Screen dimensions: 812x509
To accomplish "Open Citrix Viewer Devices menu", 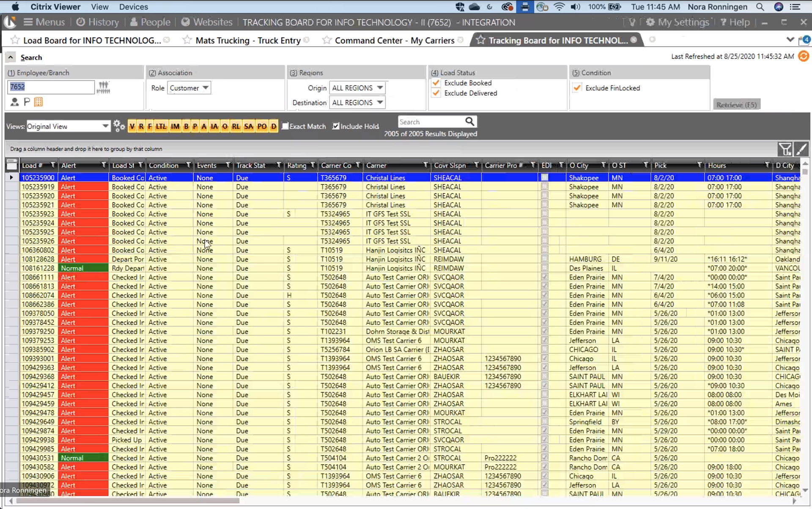I will tap(134, 7).
